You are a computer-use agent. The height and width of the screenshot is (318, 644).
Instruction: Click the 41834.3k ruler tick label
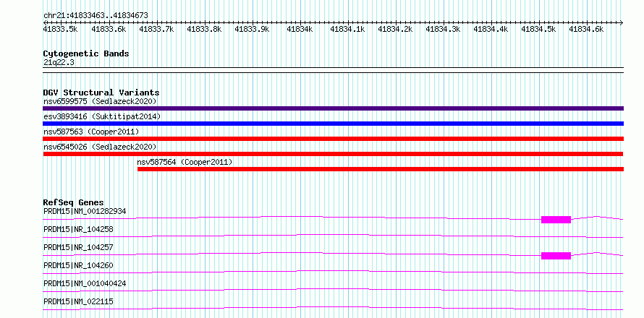[x=443, y=29]
